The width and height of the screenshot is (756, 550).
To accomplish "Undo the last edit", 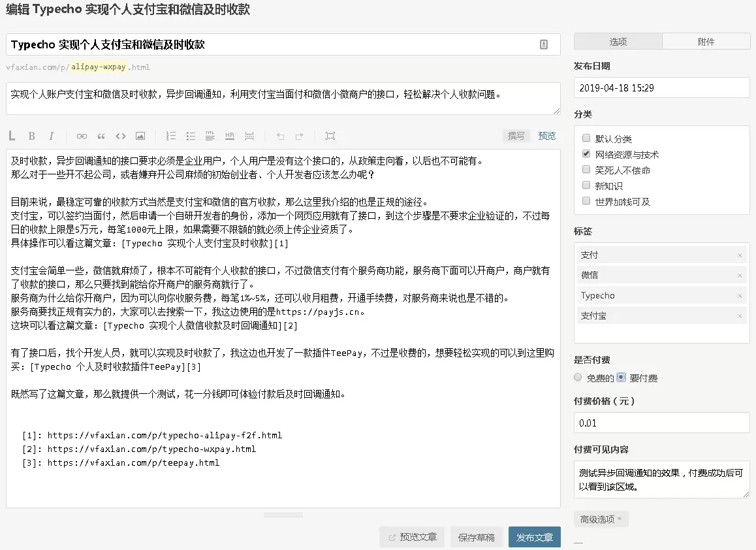I will coord(280,136).
